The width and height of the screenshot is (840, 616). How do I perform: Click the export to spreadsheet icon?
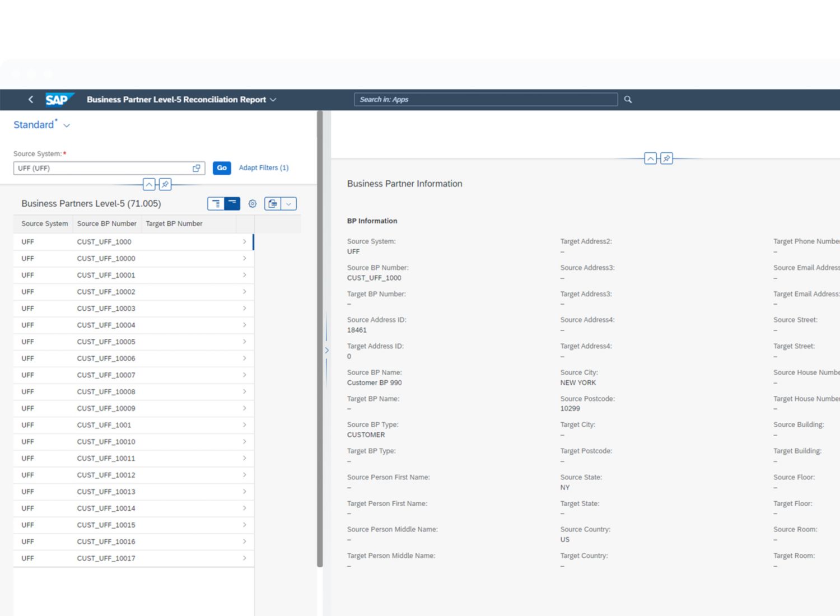pyautogui.click(x=273, y=204)
